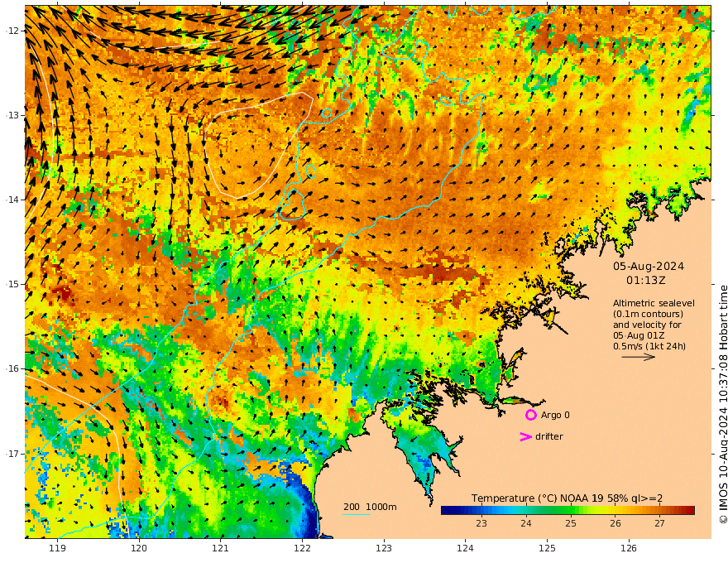
Task: Click the 24 degree colorbar tick label
Action: (x=526, y=523)
